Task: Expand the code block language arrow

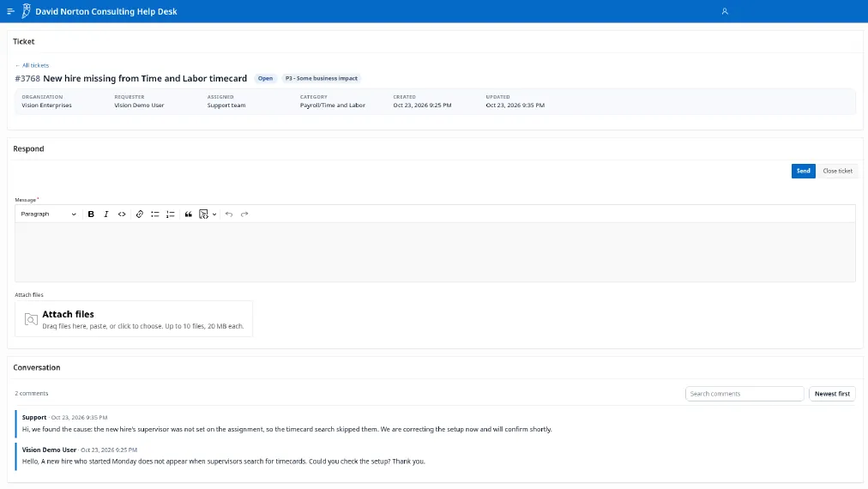Action: coord(214,214)
